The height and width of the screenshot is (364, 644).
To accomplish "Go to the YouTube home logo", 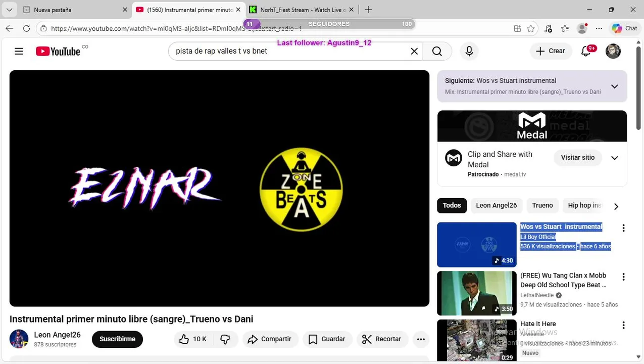I will pyautogui.click(x=58, y=51).
